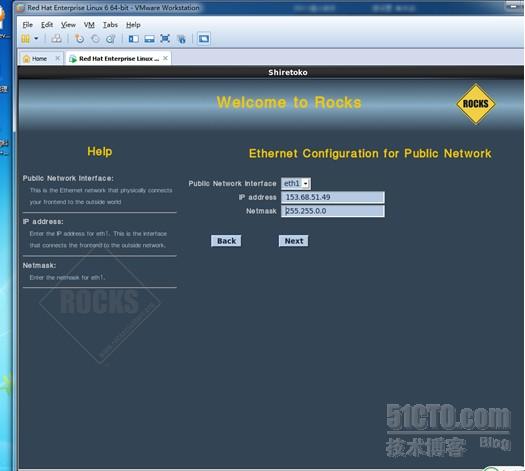Open the Public Network Interface eth1 dropdown
The width and height of the screenshot is (525, 471).
pyautogui.click(x=296, y=183)
